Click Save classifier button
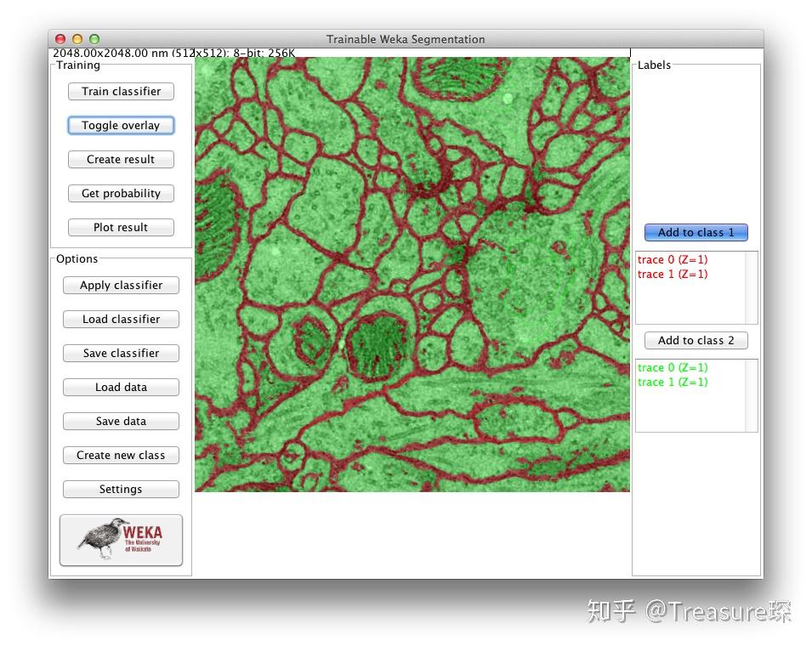Screen dimensions: 812x646 pyautogui.click(x=121, y=353)
